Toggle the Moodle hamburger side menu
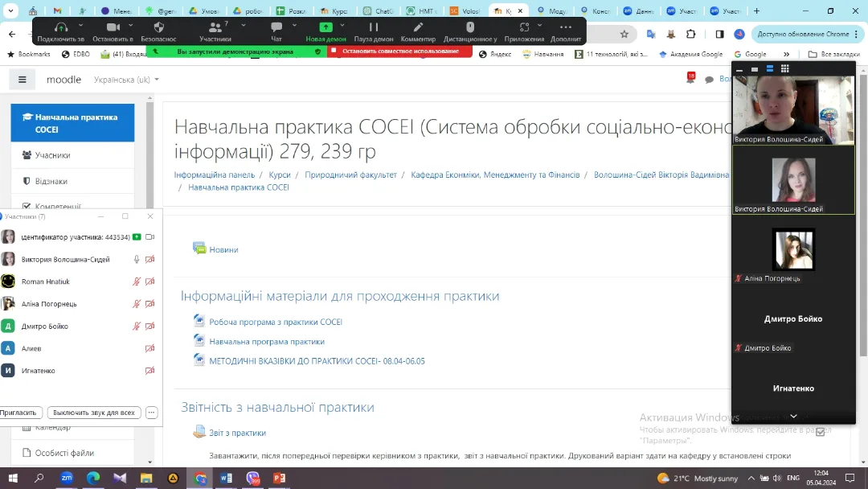The width and height of the screenshot is (868, 489). coord(23,80)
